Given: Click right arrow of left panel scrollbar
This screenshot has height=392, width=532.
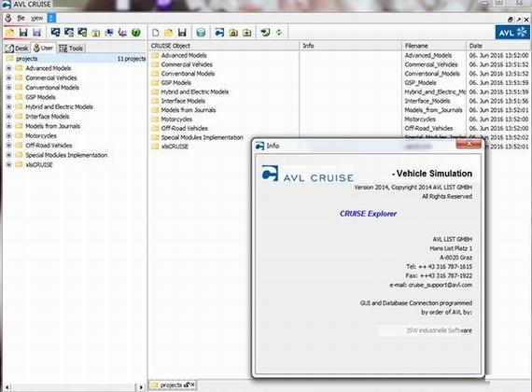Looking at the screenshot, I should pos(141,387).
